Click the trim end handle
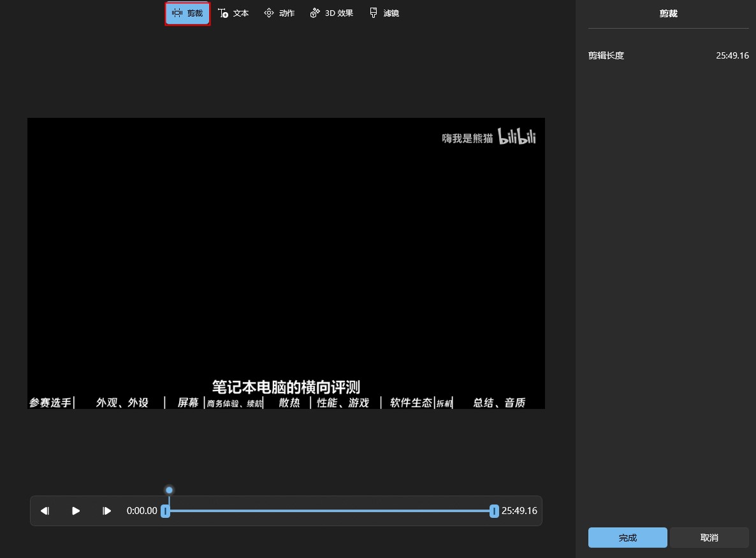Screen dimensions: 756x558 click(x=494, y=511)
